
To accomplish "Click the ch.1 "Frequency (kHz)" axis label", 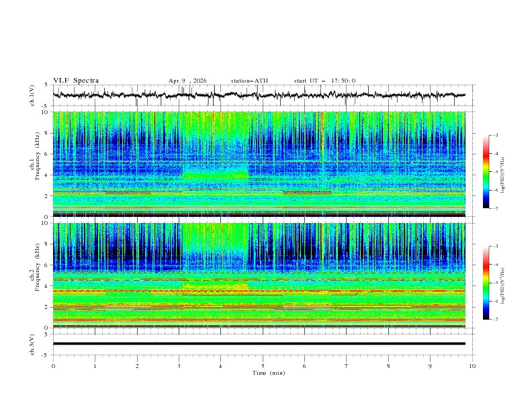I will click(x=38, y=156).
